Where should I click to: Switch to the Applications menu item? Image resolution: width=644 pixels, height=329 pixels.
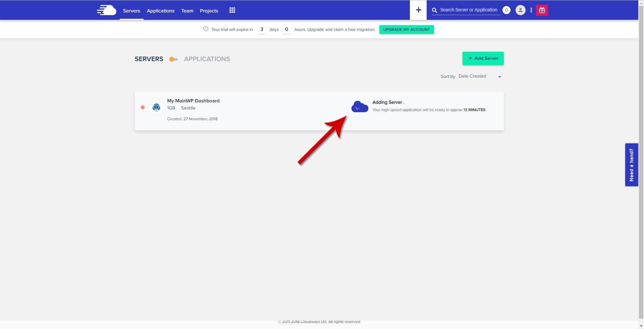click(x=160, y=11)
